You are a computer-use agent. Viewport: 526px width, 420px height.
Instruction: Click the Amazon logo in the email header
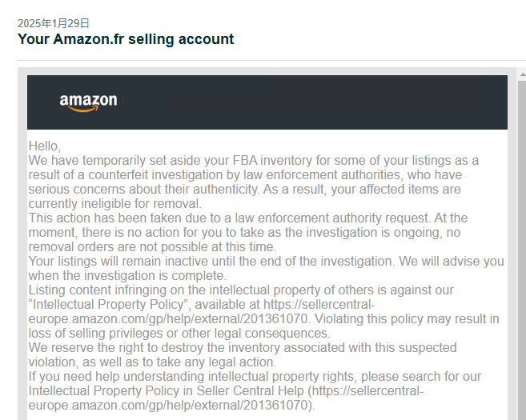(x=89, y=102)
